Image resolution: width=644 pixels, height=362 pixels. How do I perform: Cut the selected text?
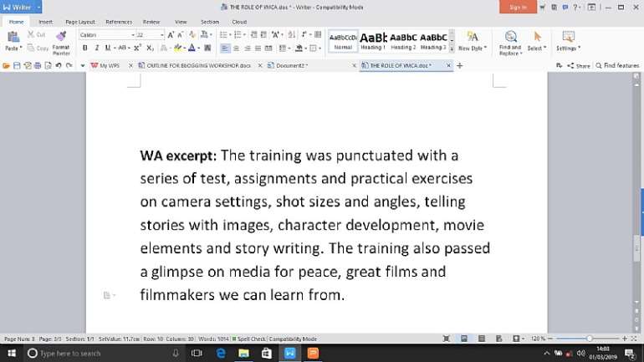(36, 35)
